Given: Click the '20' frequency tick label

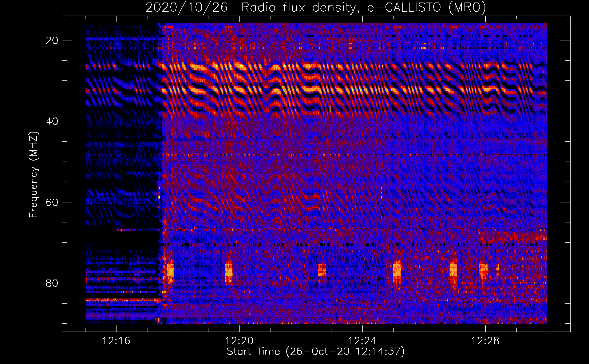Looking at the screenshot, I should coord(52,40).
